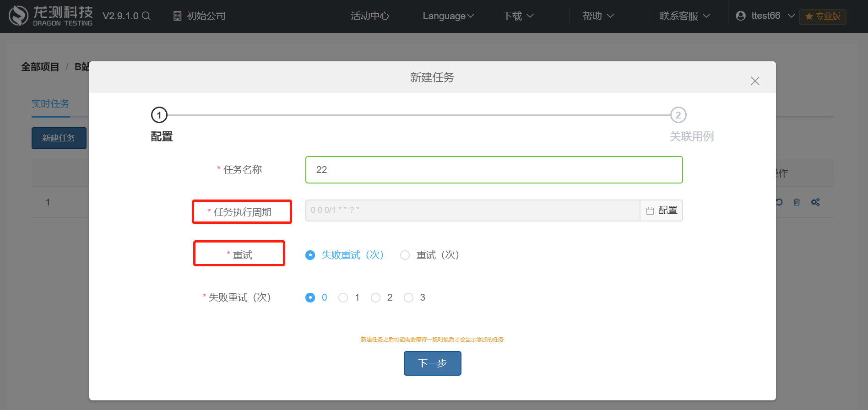This screenshot has width=868, height=410.
Task: Expand the 联系客服 dropdown menu
Action: coord(685,16)
